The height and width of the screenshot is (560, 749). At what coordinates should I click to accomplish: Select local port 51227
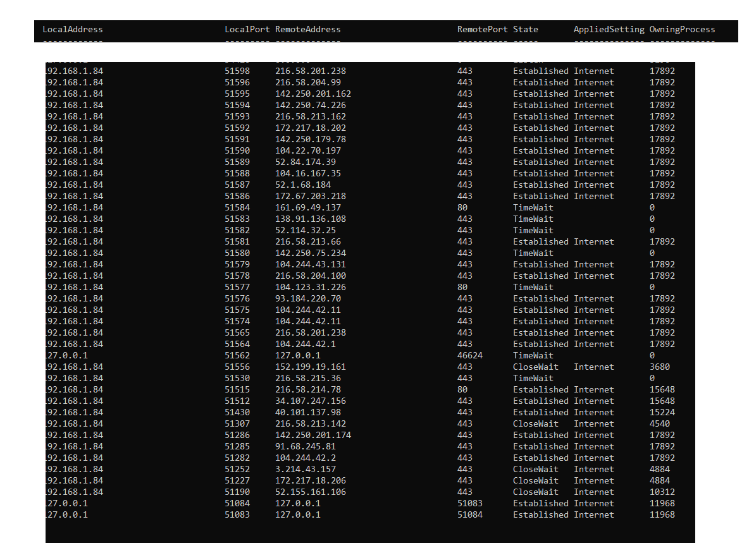237,481
